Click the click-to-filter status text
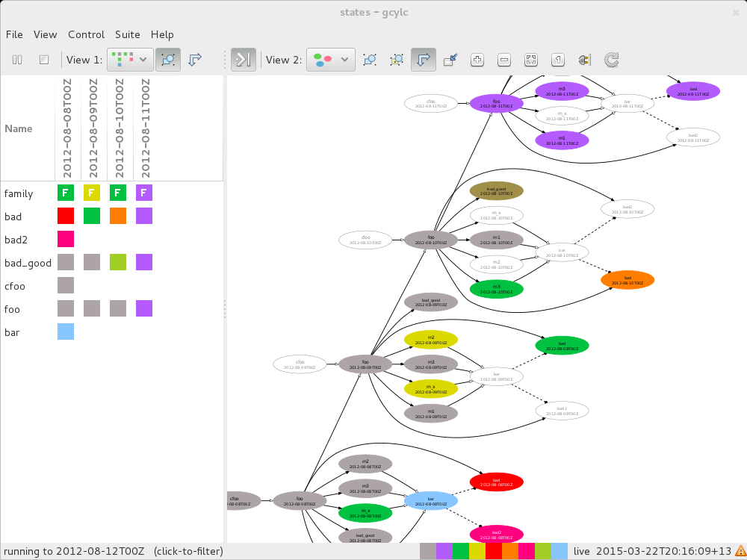The height and width of the screenshot is (560, 747). 188,552
